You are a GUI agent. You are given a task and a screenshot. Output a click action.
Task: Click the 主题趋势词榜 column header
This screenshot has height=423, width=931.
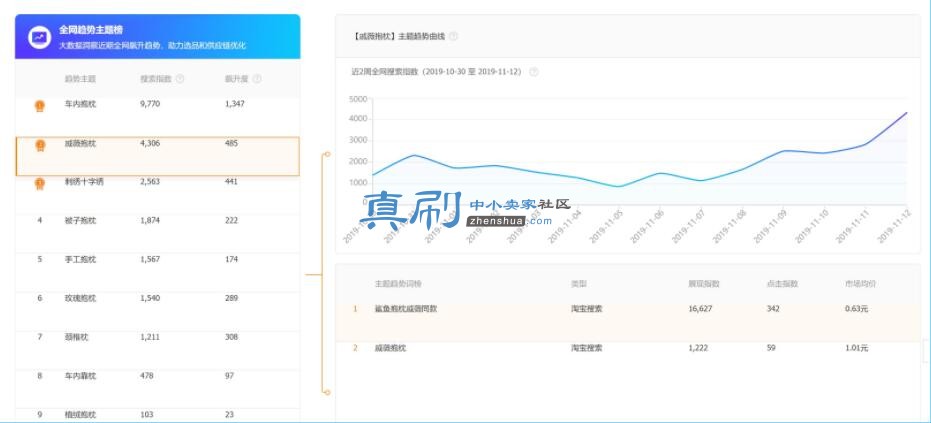[x=398, y=284]
